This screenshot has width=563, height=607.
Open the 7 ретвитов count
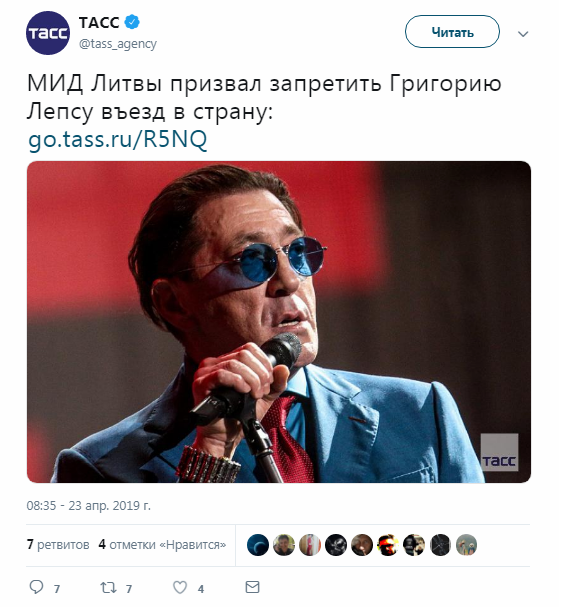pyautogui.click(x=58, y=545)
